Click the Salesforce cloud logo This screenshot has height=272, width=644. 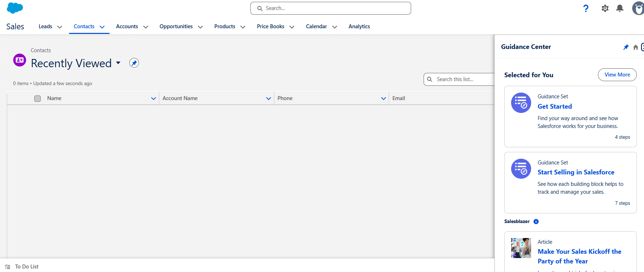(15, 8)
